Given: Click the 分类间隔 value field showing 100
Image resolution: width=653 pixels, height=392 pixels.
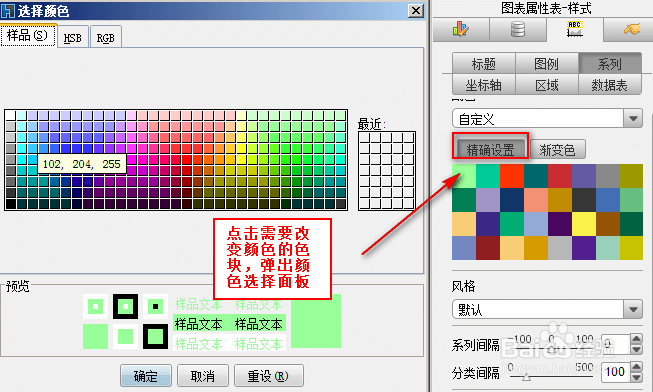Looking at the screenshot, I should (616, 372).
